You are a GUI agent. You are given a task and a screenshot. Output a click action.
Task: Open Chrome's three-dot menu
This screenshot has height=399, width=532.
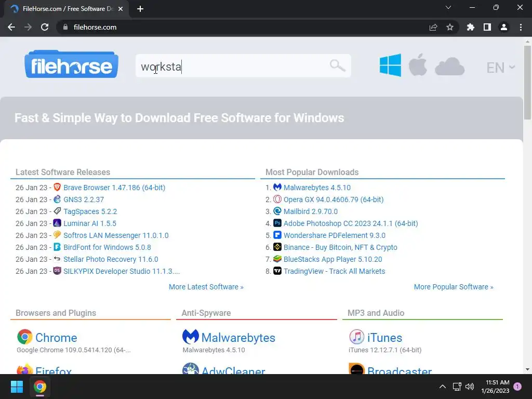coord(521,27)
